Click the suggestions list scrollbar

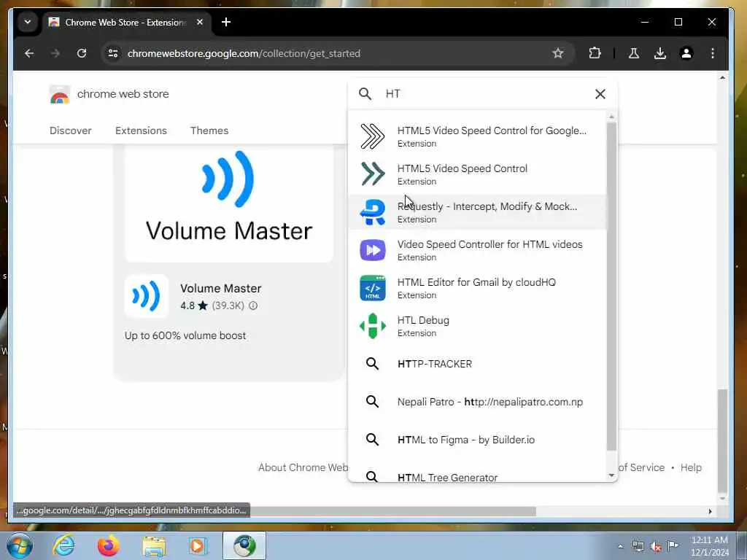612,286
